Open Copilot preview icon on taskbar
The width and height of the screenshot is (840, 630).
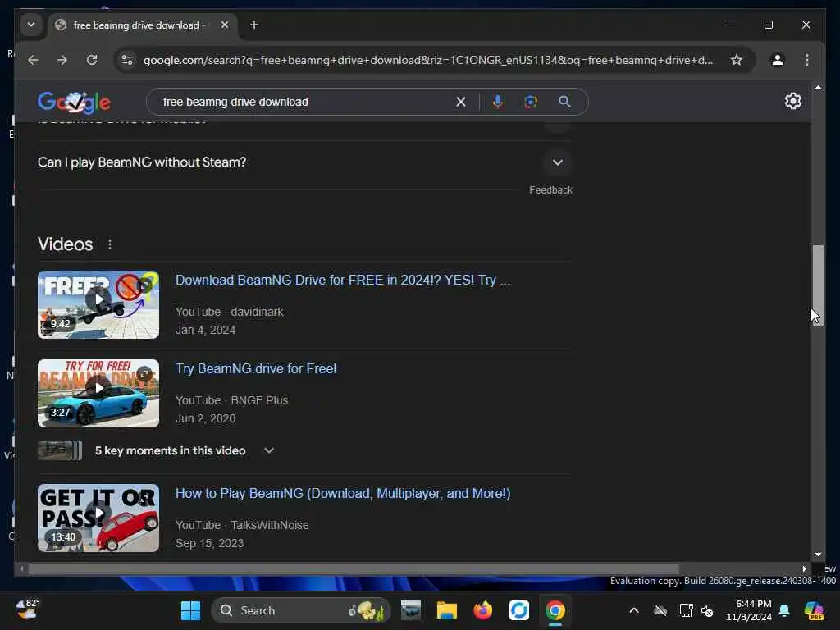[814, 610]
